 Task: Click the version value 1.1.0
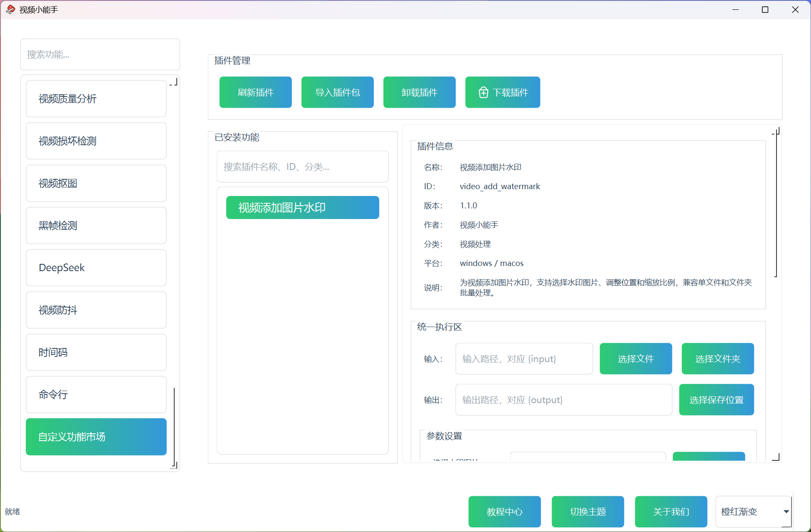pyautogui.click(x=468, y=205)
